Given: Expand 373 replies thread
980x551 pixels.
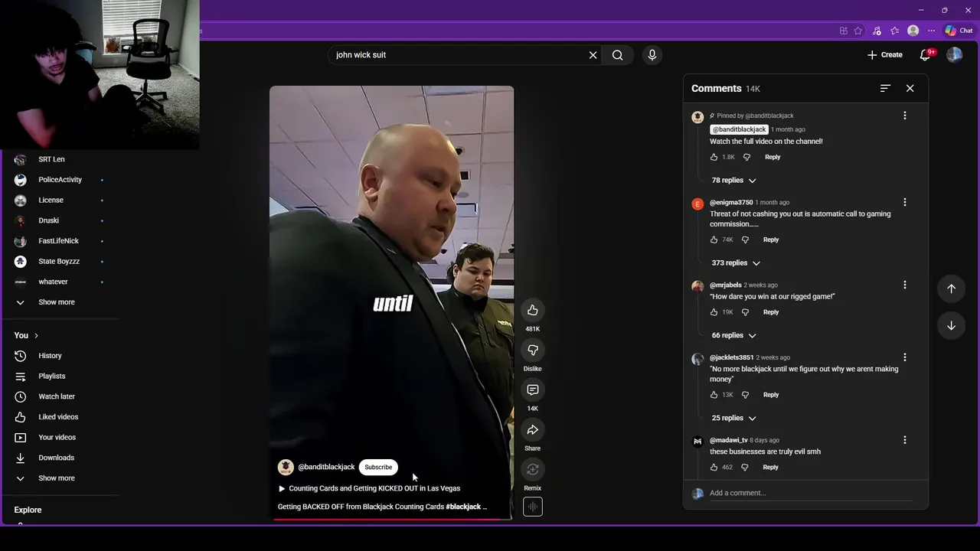Looking at the screenshot, I should (736, 263).
